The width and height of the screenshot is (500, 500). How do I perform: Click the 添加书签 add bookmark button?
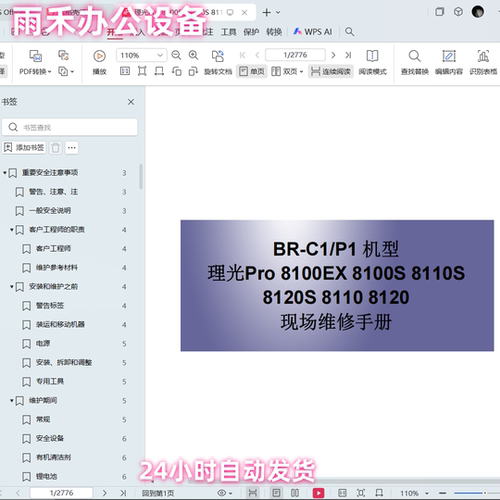[x=24, y=147]
